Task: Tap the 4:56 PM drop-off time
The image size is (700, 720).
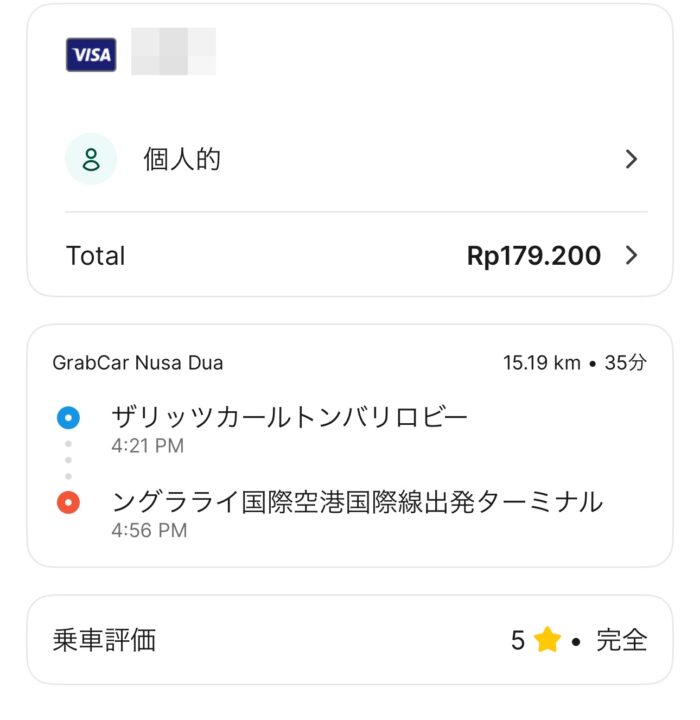Action: point(149,530)
